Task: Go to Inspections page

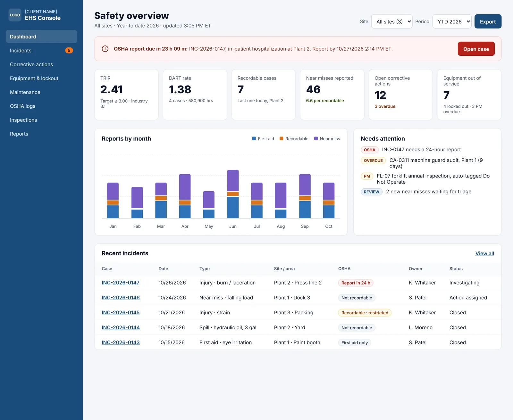Action: (41, 120)
